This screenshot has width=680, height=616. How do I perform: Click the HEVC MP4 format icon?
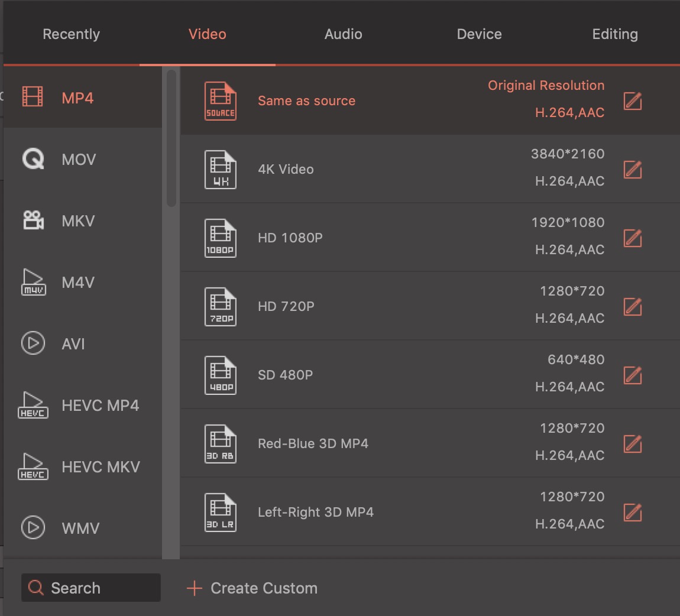tap(33, 405)
